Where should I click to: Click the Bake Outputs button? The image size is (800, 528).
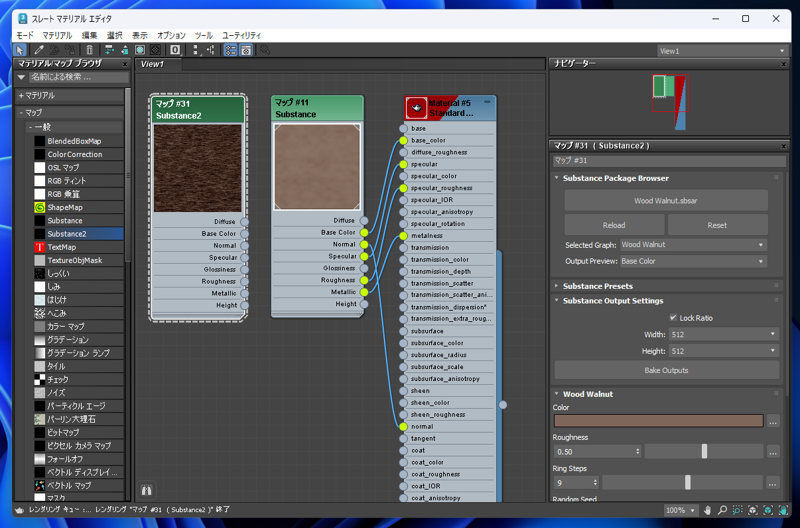(x=666, y=370)
